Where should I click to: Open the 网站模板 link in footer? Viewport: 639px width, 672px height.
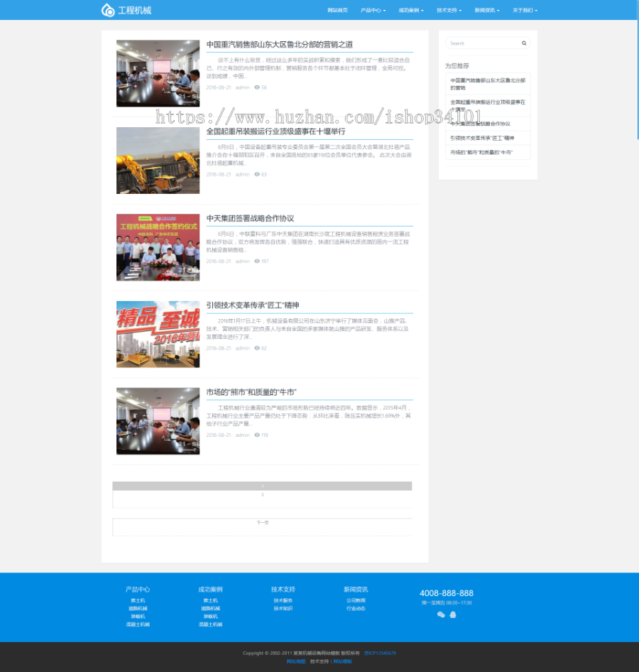pos(343,662)
